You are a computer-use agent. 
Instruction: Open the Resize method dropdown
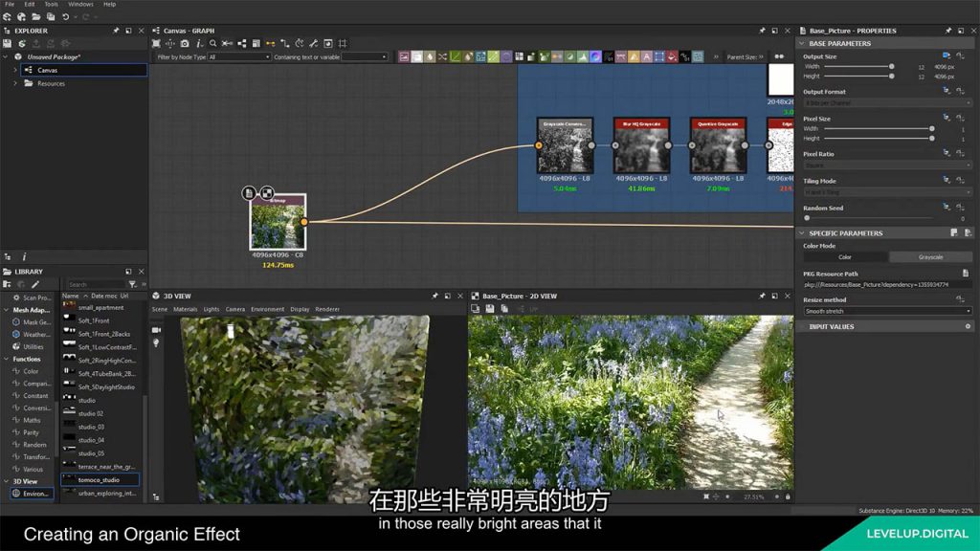click(887, 311)
